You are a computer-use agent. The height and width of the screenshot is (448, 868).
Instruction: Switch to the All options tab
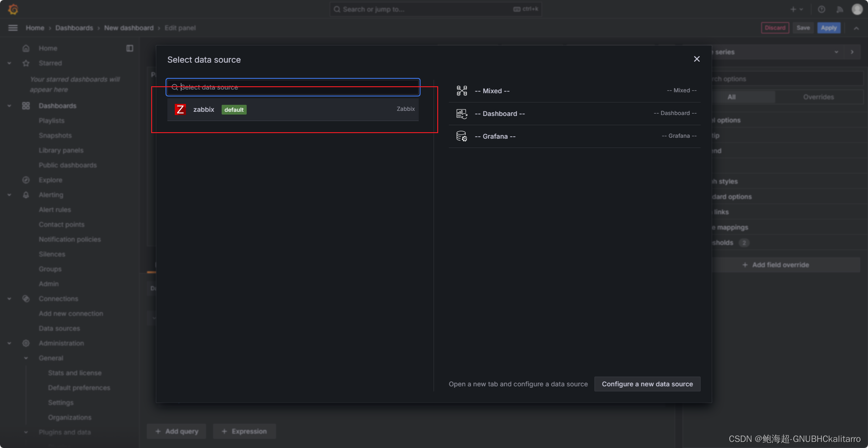pos(732,97)
